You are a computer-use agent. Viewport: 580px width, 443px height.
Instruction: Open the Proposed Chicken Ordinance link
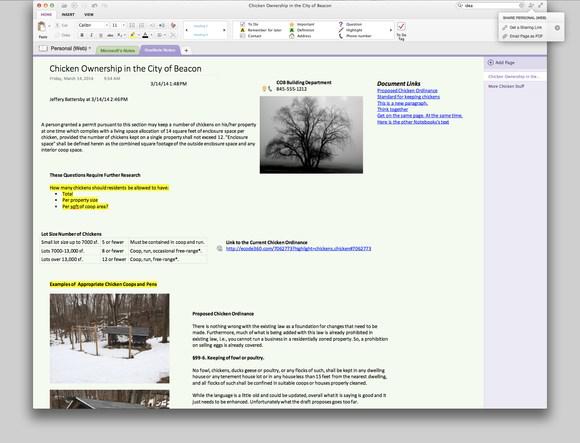[407, 91]
